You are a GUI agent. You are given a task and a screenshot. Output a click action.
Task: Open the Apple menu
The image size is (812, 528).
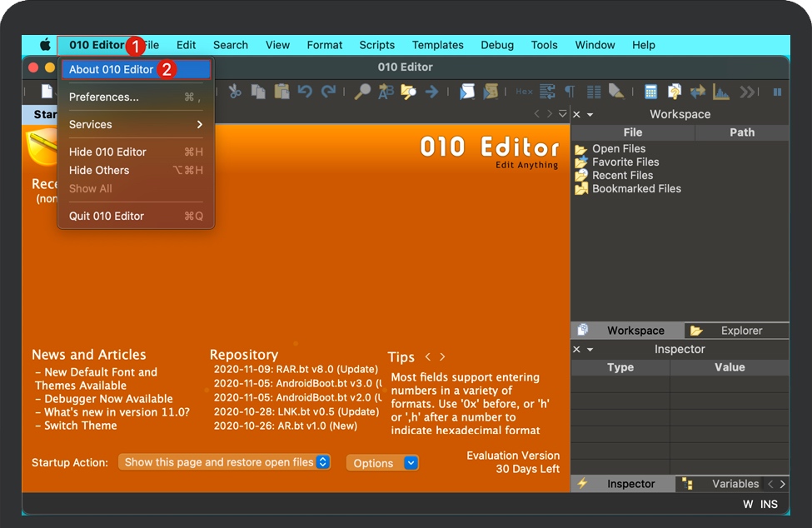click(45, 44)
